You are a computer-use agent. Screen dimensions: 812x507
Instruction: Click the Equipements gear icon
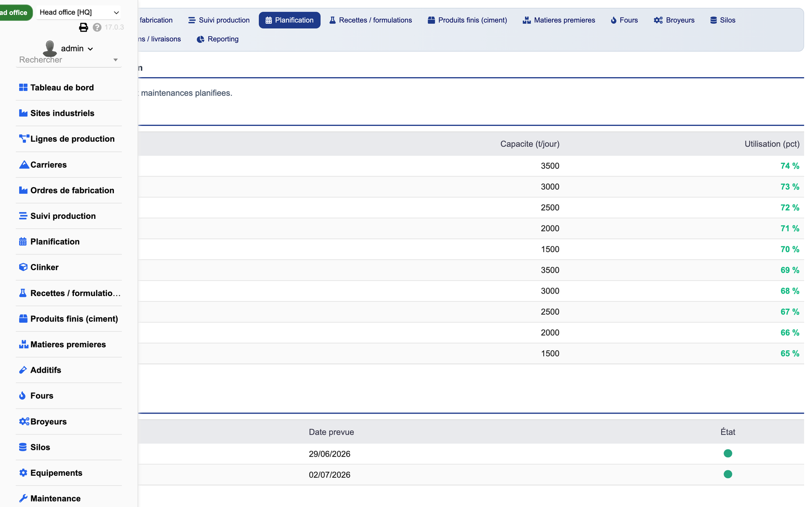click(23, 473)
